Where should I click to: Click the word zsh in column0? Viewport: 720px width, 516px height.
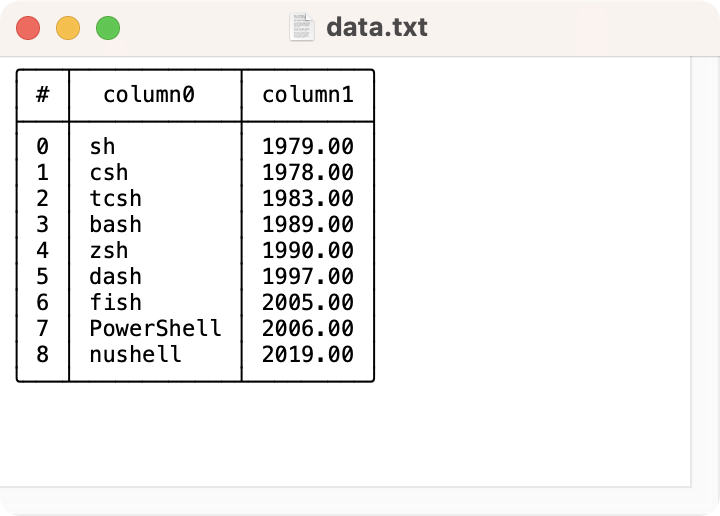point(109,250)
